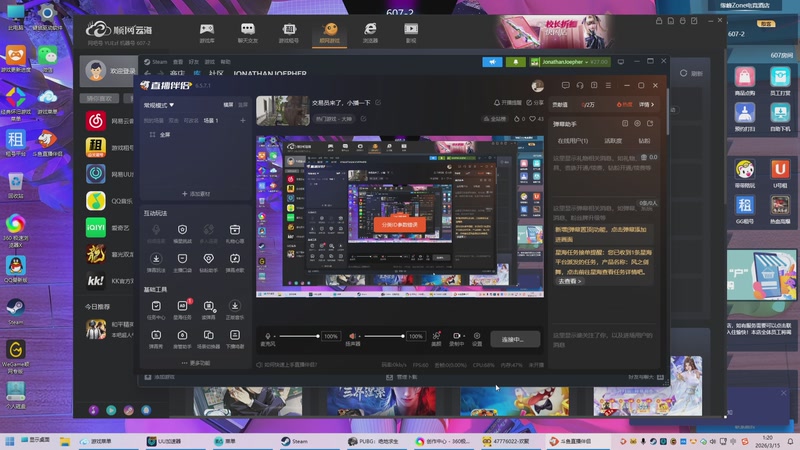Open the 正版音乐 music tool
800x450 pixels.
[x=235, y=310]
